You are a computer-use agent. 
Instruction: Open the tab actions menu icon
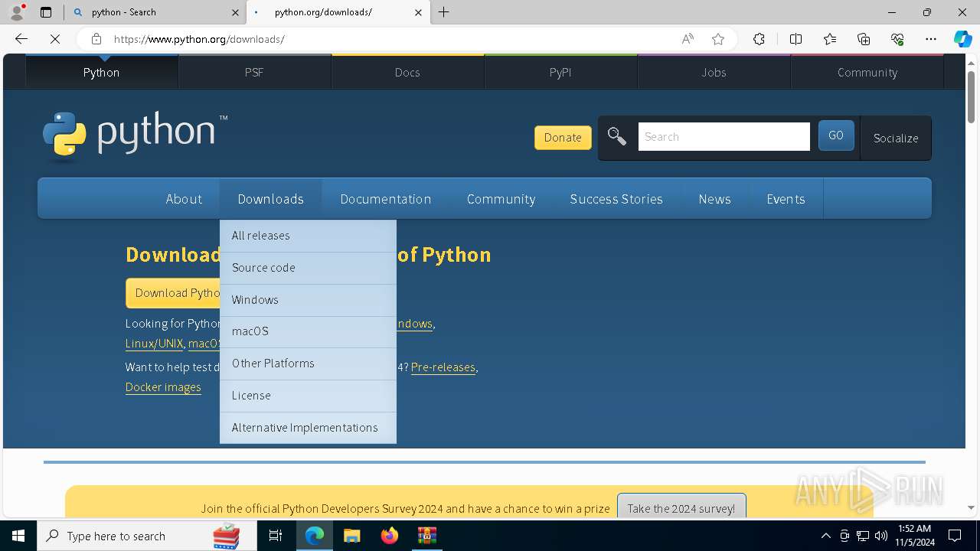click(46, 12)
